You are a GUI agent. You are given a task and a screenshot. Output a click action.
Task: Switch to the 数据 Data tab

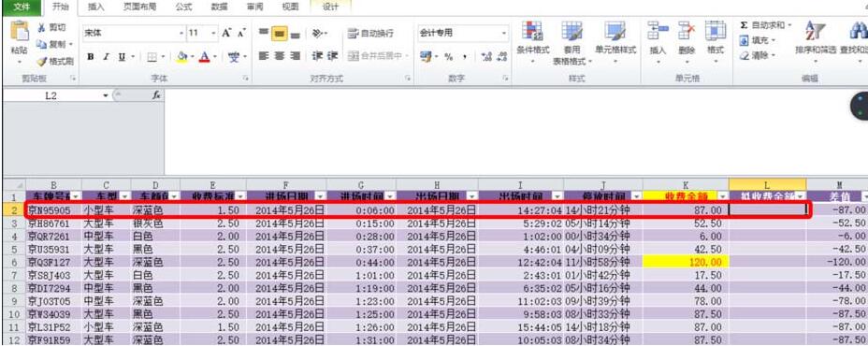tap(219, 7)
